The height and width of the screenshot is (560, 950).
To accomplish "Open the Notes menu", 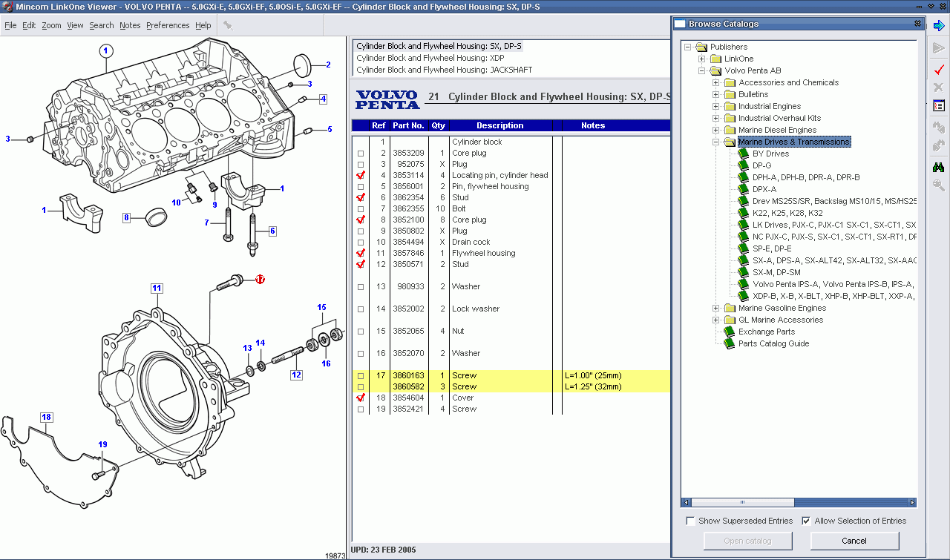I will click(130, 25).
